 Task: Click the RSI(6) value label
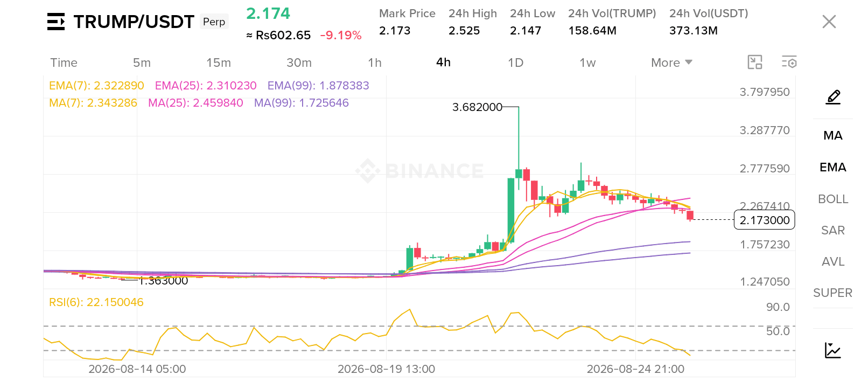tap(96, 302)
